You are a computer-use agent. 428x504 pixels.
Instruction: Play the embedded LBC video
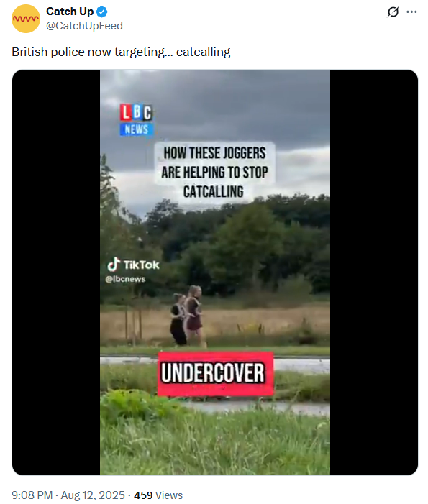tap(215, 272)
